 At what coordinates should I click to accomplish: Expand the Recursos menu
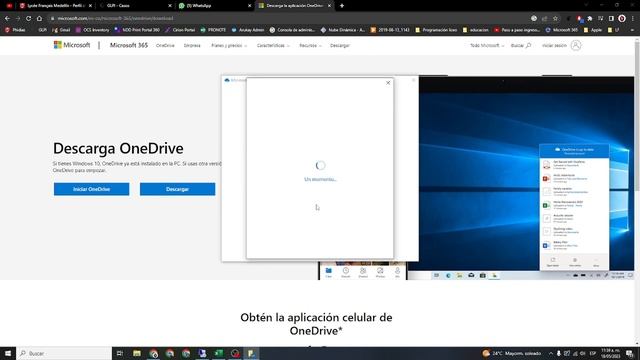310,46
